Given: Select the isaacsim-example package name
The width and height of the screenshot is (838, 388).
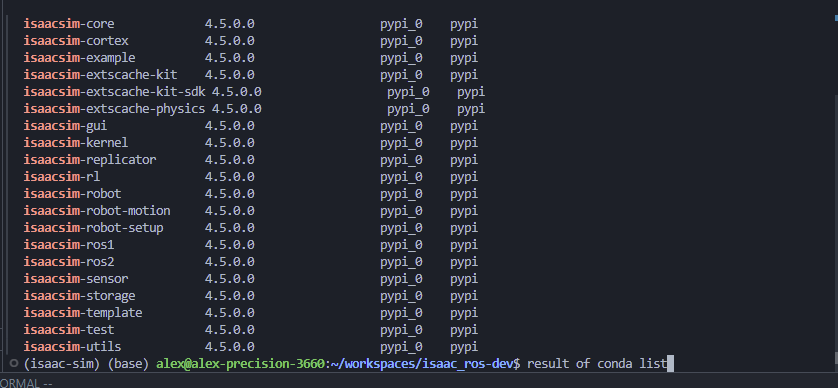Looking at the screenshot, I should point(79,58).
